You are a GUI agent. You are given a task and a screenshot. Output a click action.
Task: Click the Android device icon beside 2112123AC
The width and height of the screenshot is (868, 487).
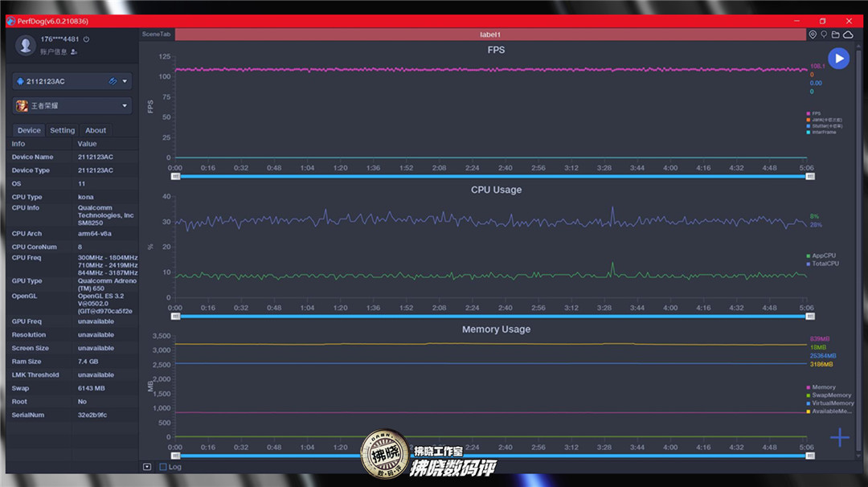pos(20,81)
